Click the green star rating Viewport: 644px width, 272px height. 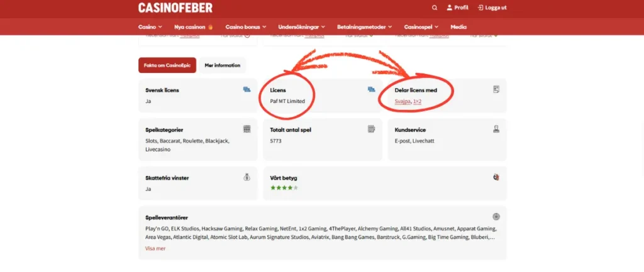point(284,188)
